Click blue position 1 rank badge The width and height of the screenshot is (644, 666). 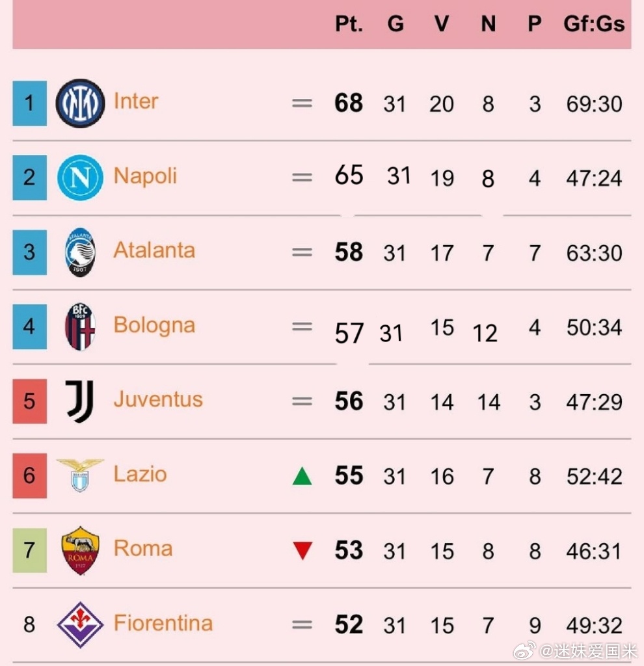[30, 103]
